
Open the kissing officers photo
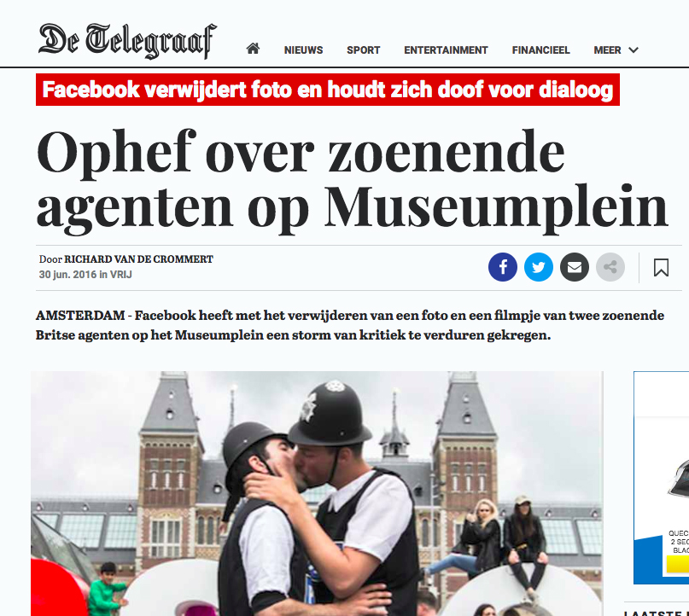pos(317,493)
